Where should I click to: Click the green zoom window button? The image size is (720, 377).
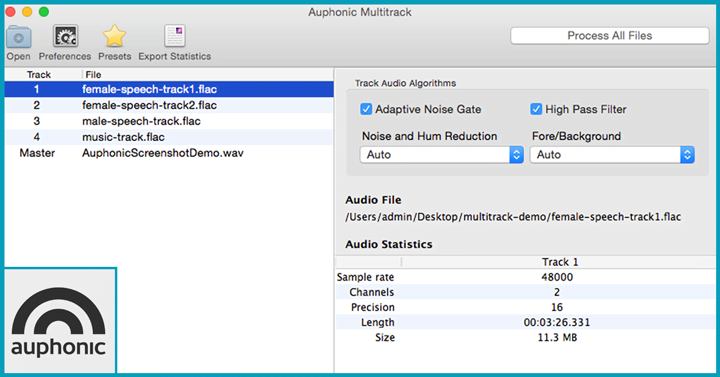pyautogui.click(x=44, y=11)
